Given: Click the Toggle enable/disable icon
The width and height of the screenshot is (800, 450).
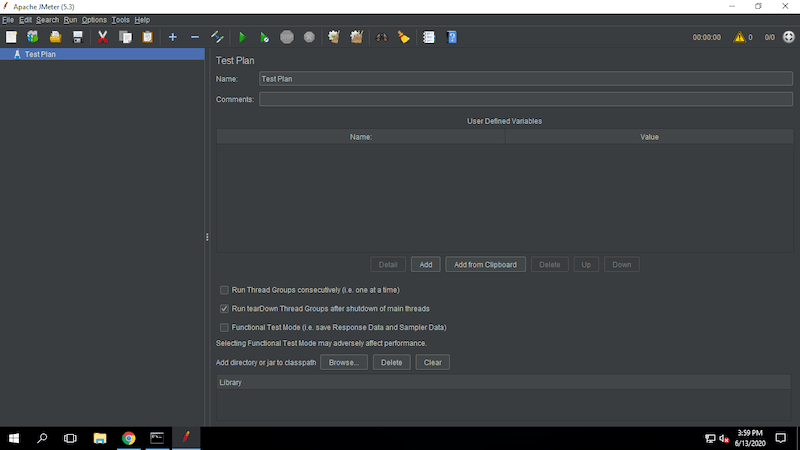Looking at the screenshot, I should click(217, 37).
